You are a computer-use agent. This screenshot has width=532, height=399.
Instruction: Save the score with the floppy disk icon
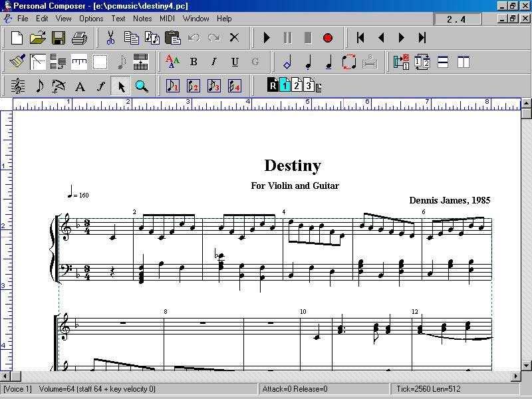pyautogui.click(x=59, y=38)
